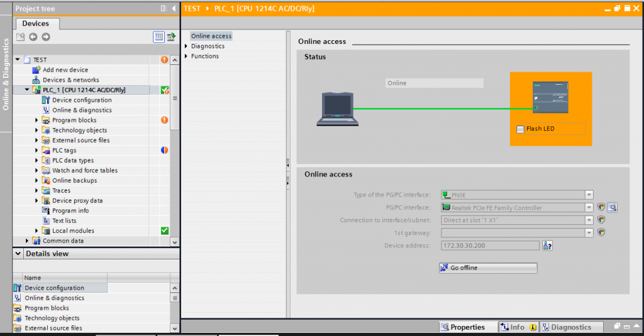
Task: Expand the PLC tags folder
Action: click(36, 150)
